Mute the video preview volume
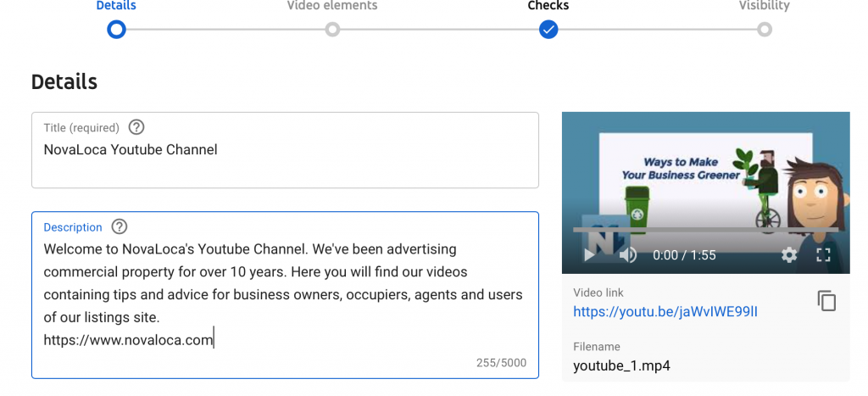Image resolution: width=868 pixels, height=396 pixels. (628, 254)
